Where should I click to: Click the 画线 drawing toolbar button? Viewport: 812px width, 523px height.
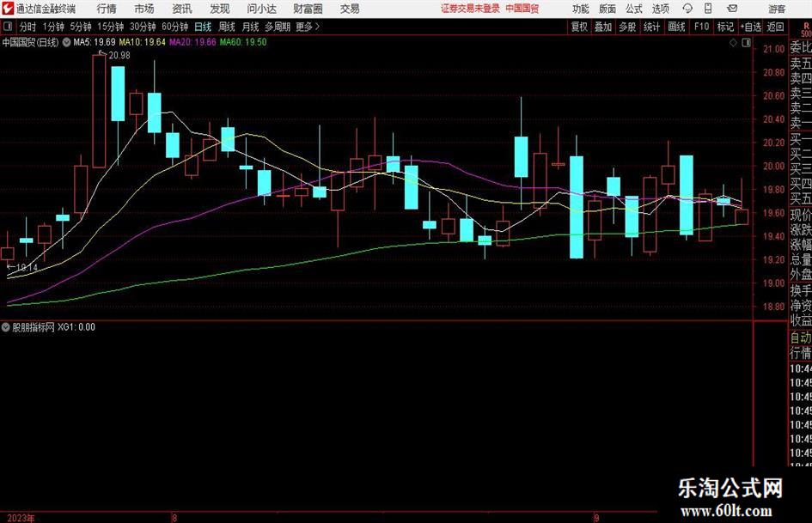coord(676,27)
